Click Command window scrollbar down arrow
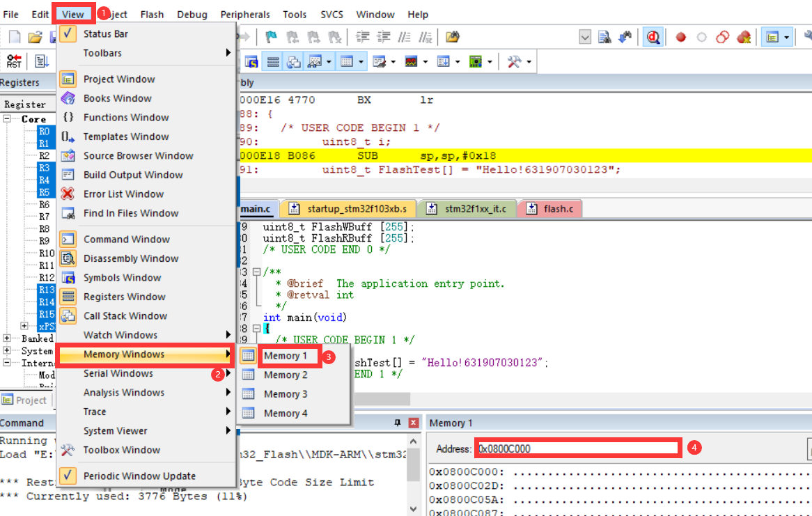The width and height of the screenshot is (812, 516). point(413,509)
